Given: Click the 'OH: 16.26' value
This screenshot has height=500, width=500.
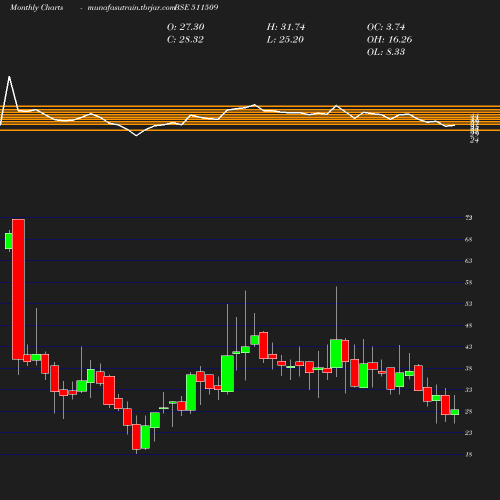Looking at the screenshot, I should pos(389,39).
